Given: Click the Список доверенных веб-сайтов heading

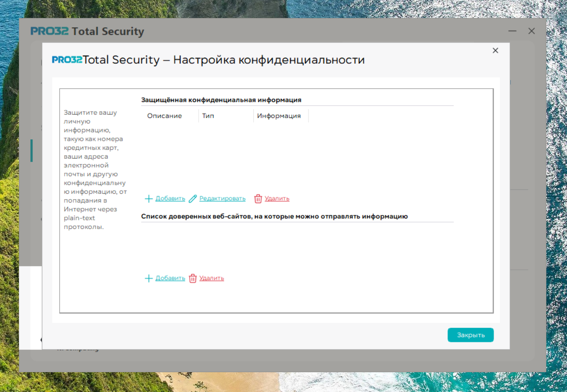Looking at the screenshot, I should point(275,216).
